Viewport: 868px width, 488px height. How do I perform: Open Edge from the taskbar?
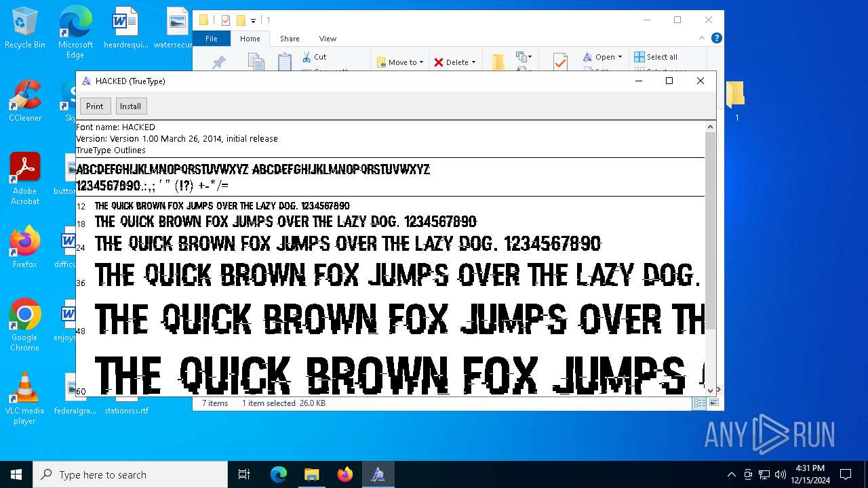pyautogui.click(x=279, y=474)
